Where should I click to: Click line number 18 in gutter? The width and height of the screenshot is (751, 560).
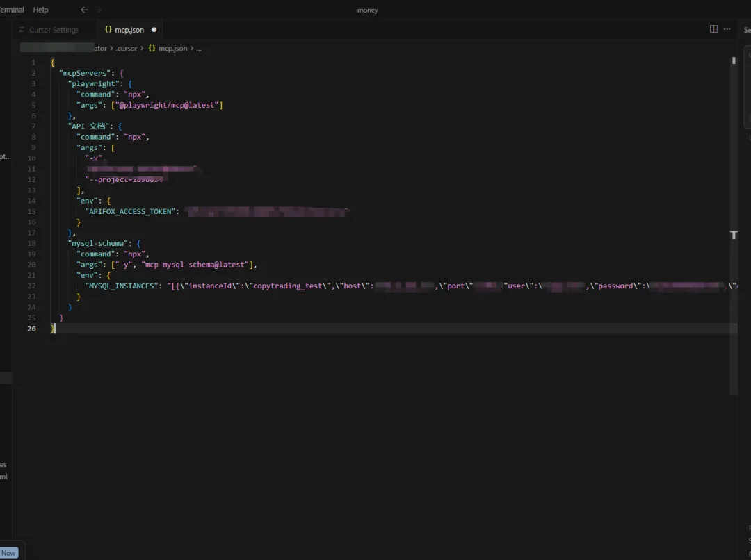pyautogui.click(x=31, y=243)
